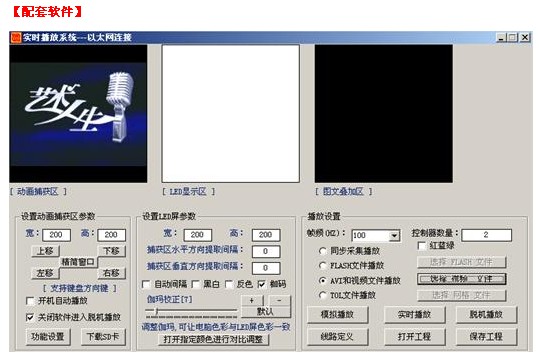
Task: Click the 实时播放 button
Action: pos(414,315)
